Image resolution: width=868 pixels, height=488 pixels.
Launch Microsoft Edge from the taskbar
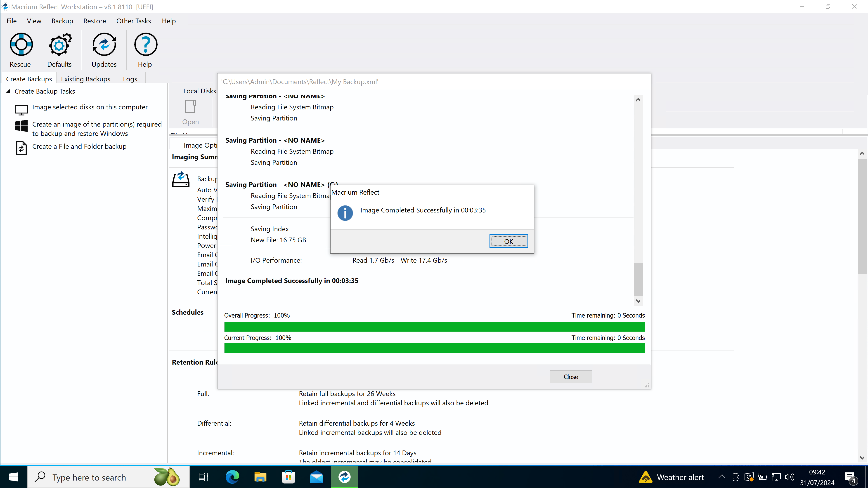click(x=232, y=477)
